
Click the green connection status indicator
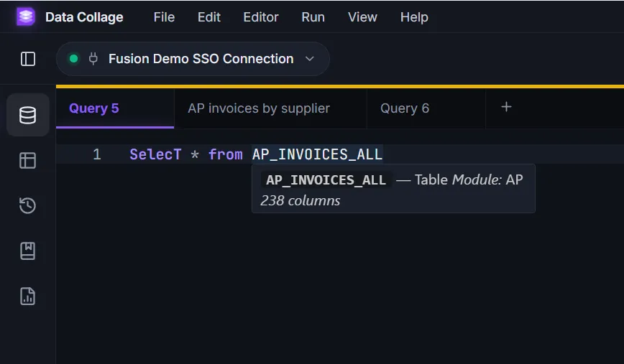73,59
